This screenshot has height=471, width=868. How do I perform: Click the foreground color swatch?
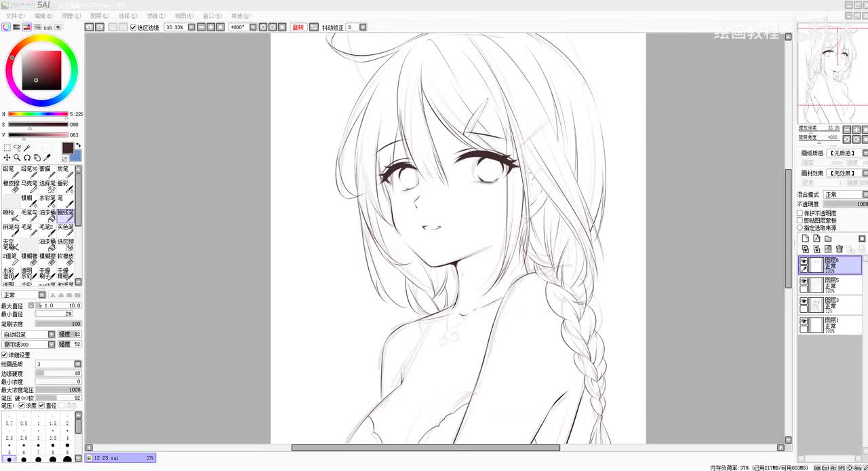[x=68, y=148]
